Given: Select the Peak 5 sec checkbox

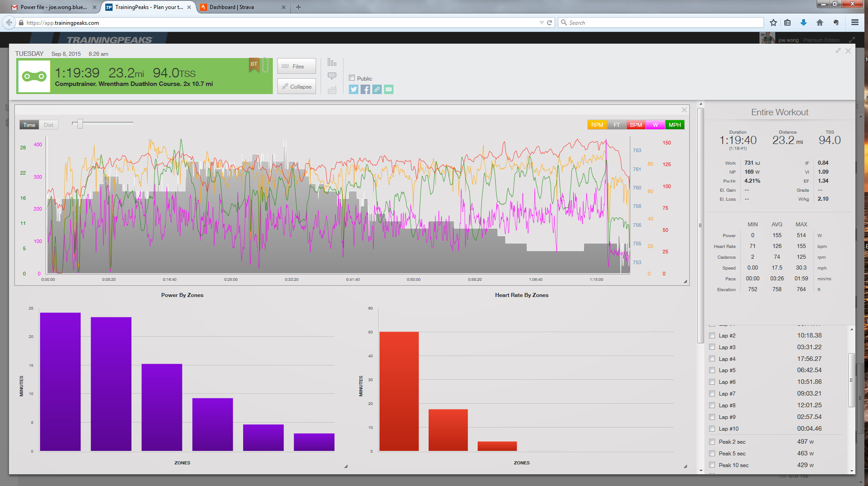Looking at the screenshot, I should pos(712,454).
